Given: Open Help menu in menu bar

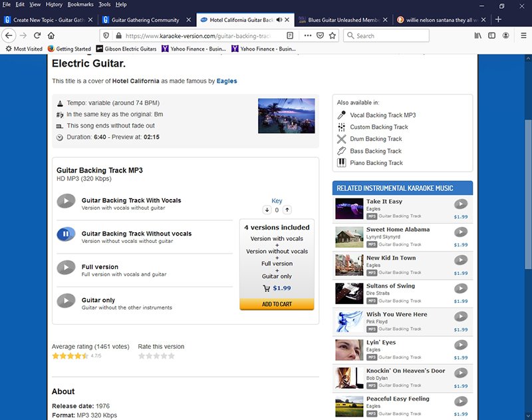Looking at the screenshot, I should (121, 5).
